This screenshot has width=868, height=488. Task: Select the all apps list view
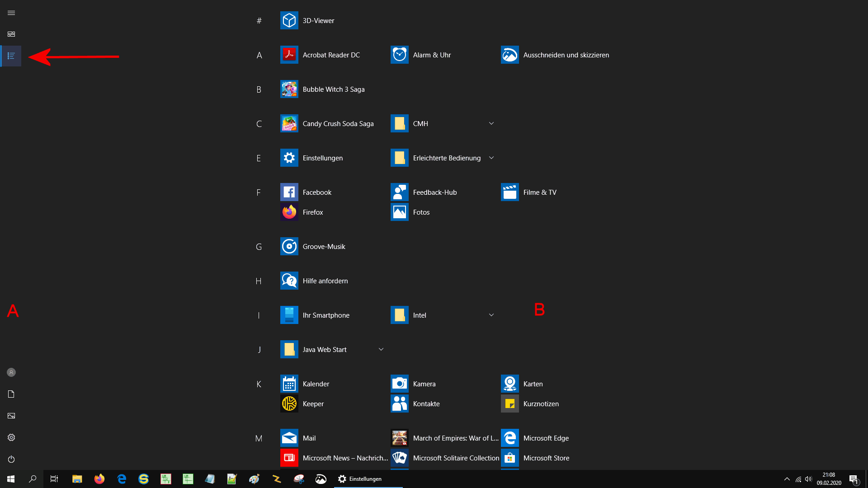click(x=11, y=56)
